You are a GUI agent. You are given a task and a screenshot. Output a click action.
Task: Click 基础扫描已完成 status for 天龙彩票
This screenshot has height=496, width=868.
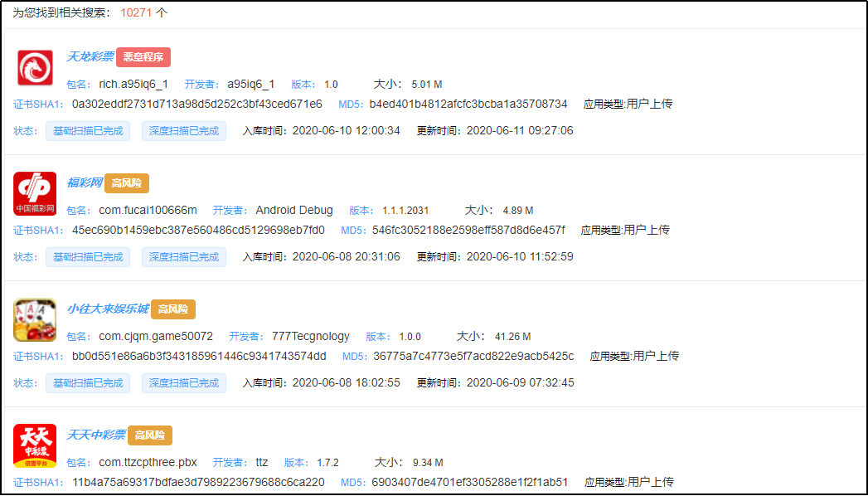(x=88, y=131)
